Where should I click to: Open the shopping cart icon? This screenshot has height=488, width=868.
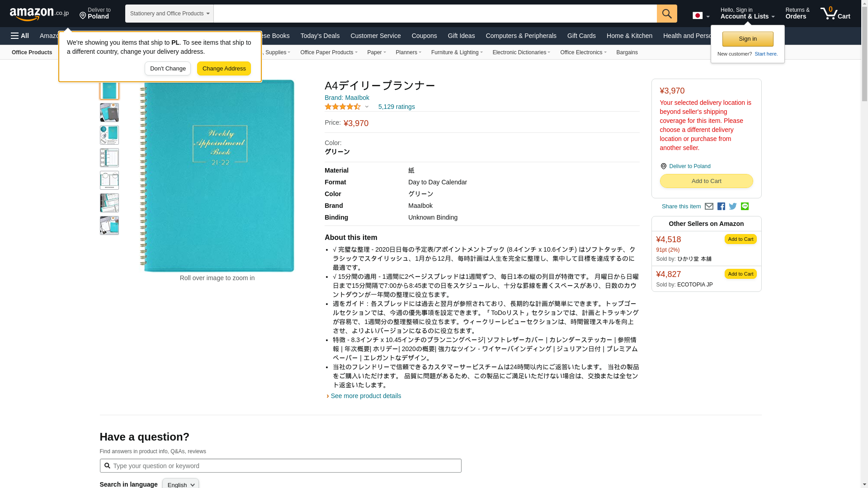pyautogui.click(x=835, y=14)
